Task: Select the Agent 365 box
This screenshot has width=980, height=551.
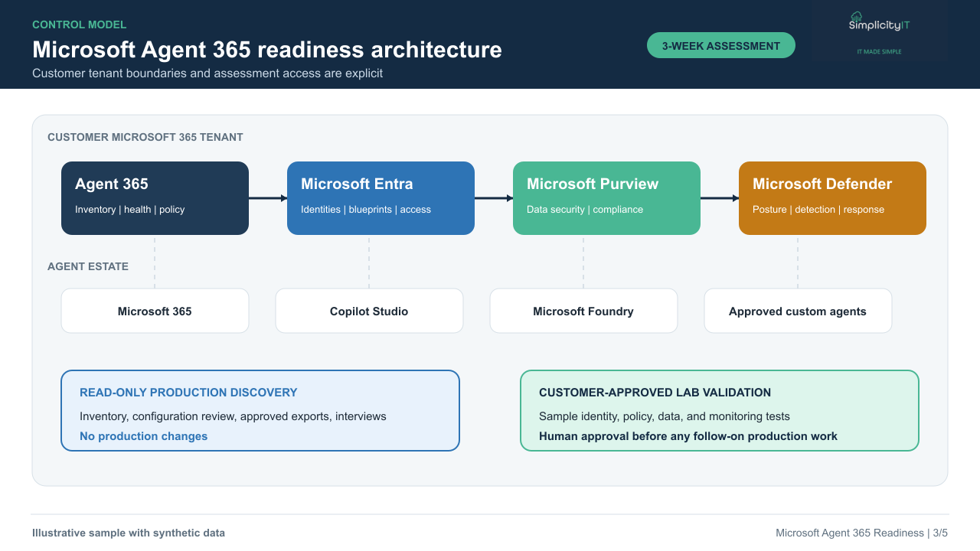Action: point(155,198)
